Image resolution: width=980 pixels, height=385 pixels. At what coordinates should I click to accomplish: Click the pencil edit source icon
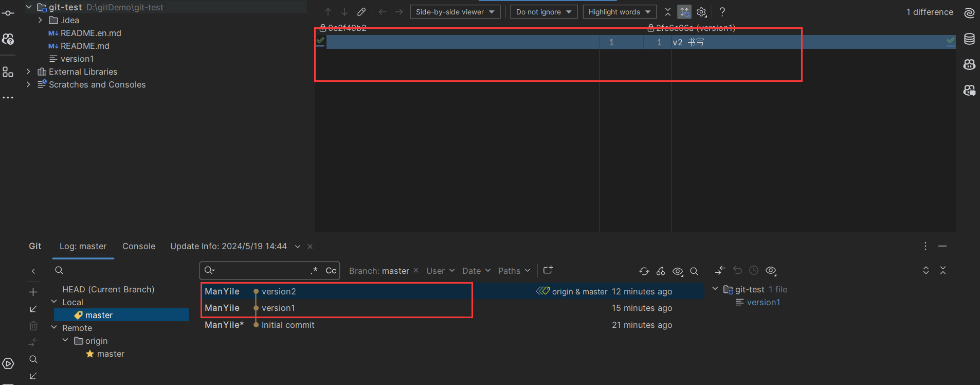click(361, 12)
